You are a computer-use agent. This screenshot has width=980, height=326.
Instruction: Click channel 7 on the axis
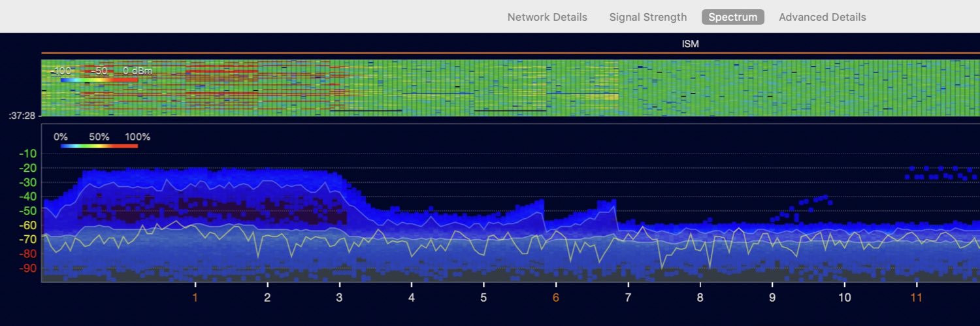tap(628, 298)
